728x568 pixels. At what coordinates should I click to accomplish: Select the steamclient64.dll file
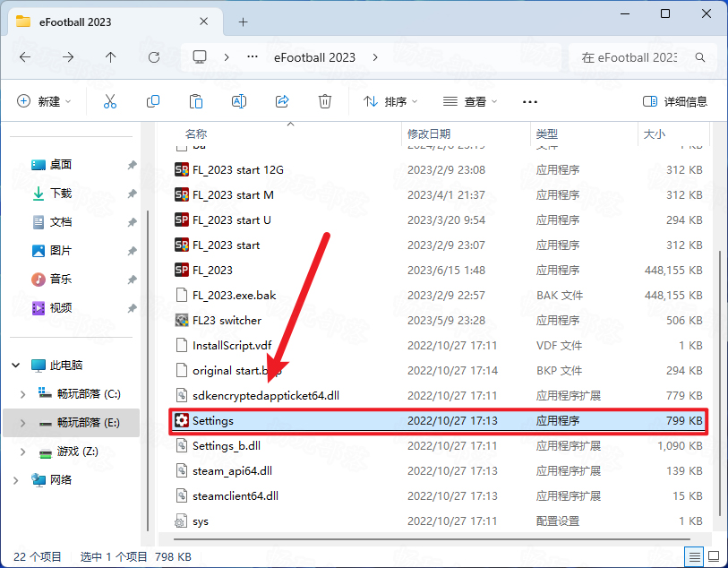[x=236, y=496]
